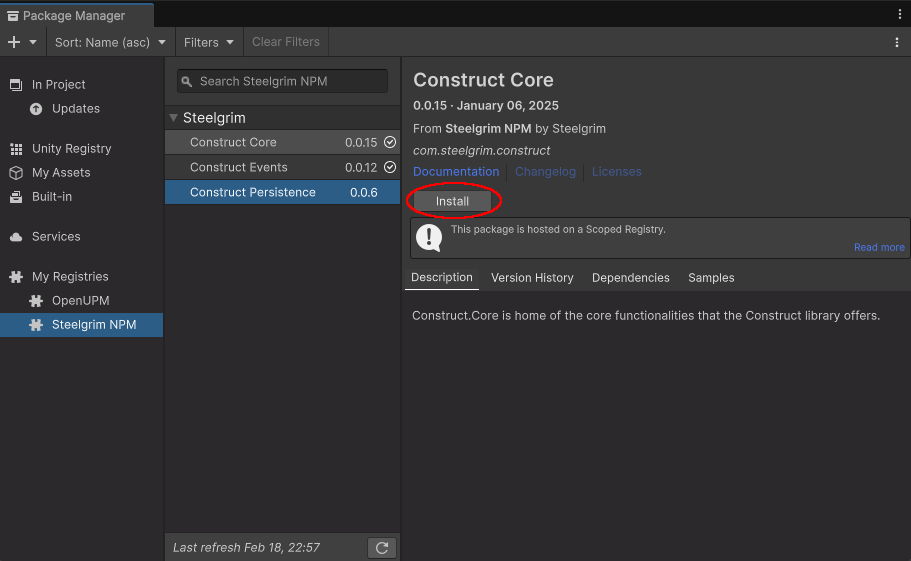This screenshot has width=911, height=561.
Task: Click the refresh package list icon
Action: [x=381, y=547]
